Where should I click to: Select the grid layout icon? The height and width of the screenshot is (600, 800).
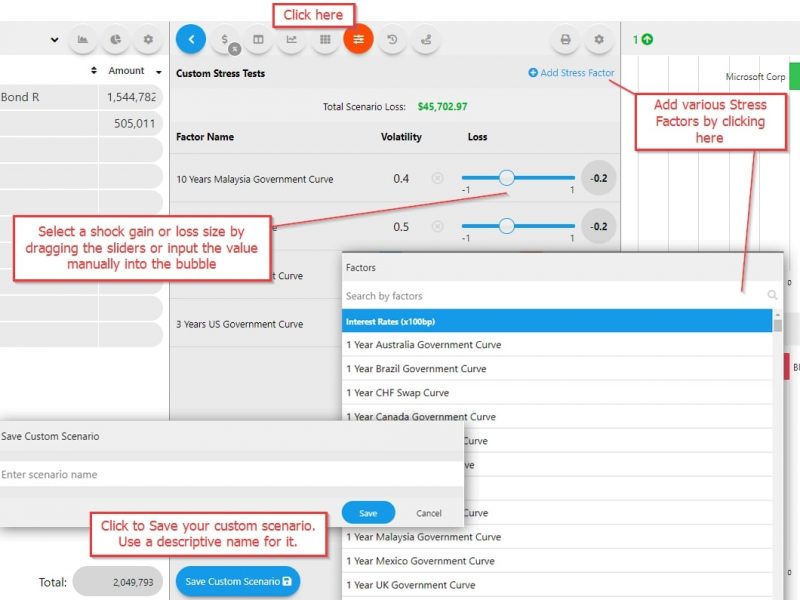coord(325,40)
